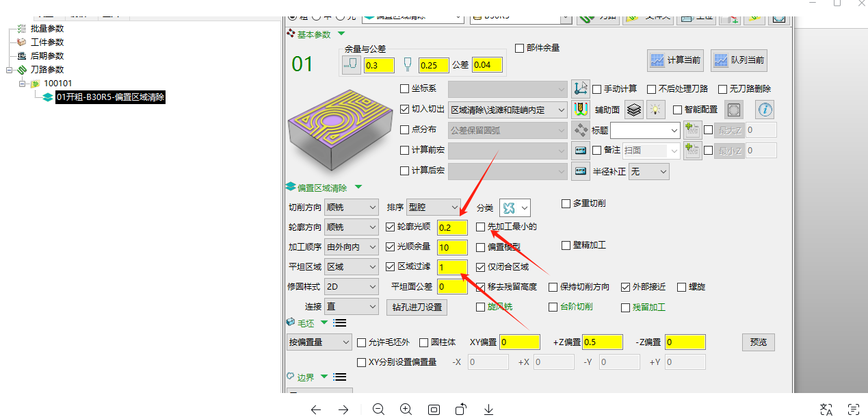Open the lead in/out dropdown showing 区域清除\浅滩和陡峭内定
The width and height of the screenshot is (868, 417).
508,109
